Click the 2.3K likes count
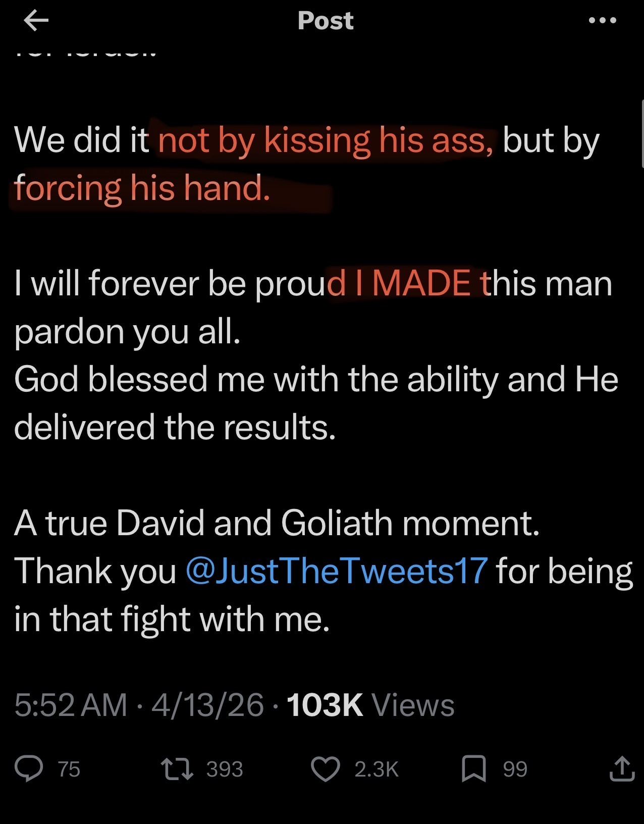This screenshot has height=824, width=644. (x=377, y=769)
